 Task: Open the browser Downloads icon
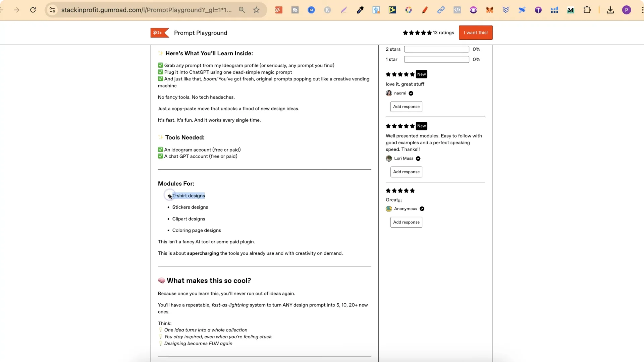[x=610, y=10]
